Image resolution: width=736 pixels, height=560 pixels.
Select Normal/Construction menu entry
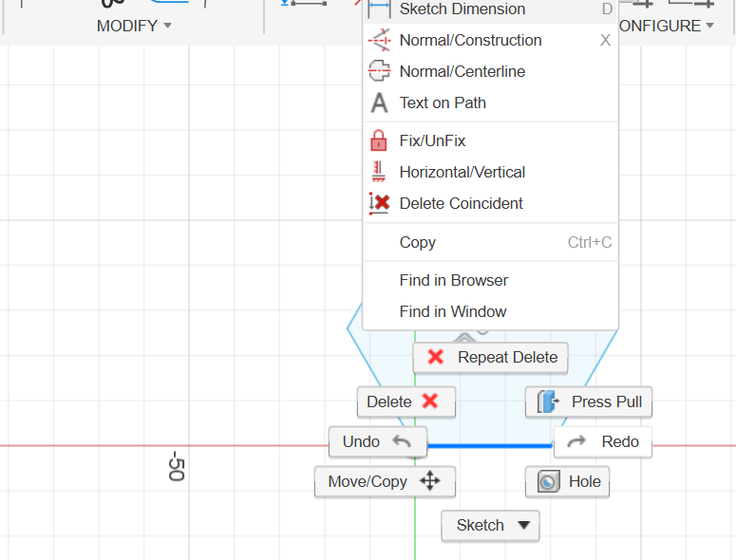[x=491, y=40]
